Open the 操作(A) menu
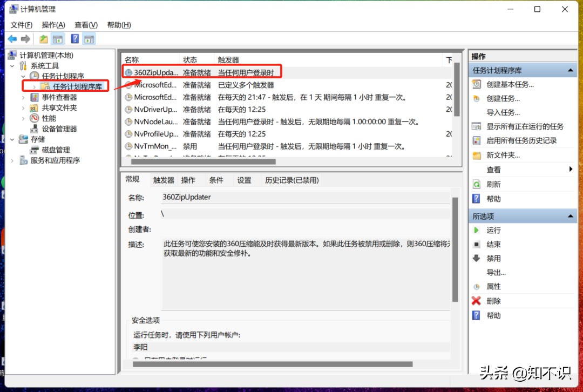This screenshot has width=583, height=392. click(x=53, y=25)
